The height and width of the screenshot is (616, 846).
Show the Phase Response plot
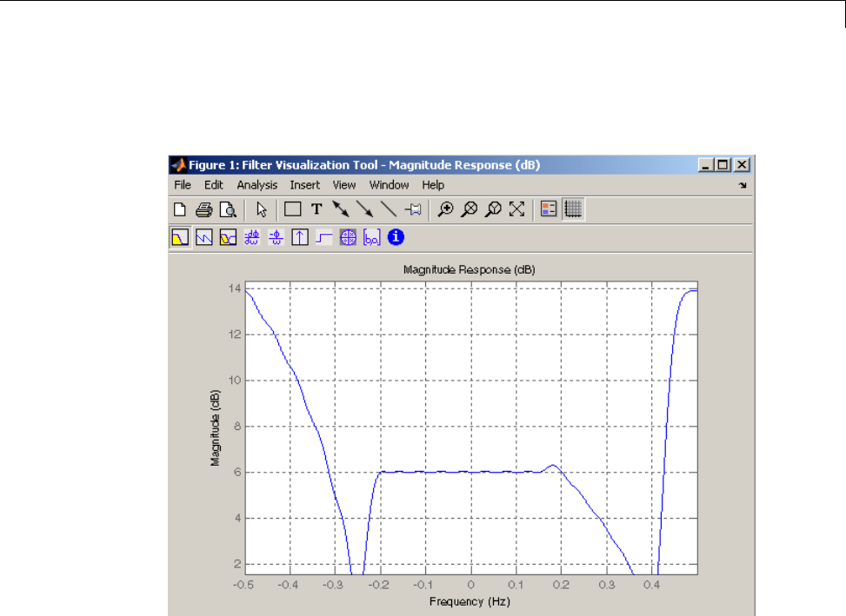[204, 237]
